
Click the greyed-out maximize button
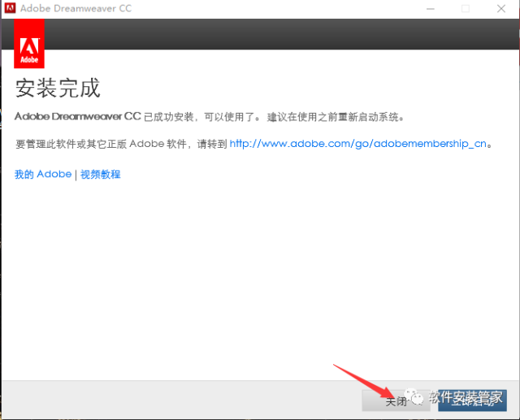click(x=466, y=9)
